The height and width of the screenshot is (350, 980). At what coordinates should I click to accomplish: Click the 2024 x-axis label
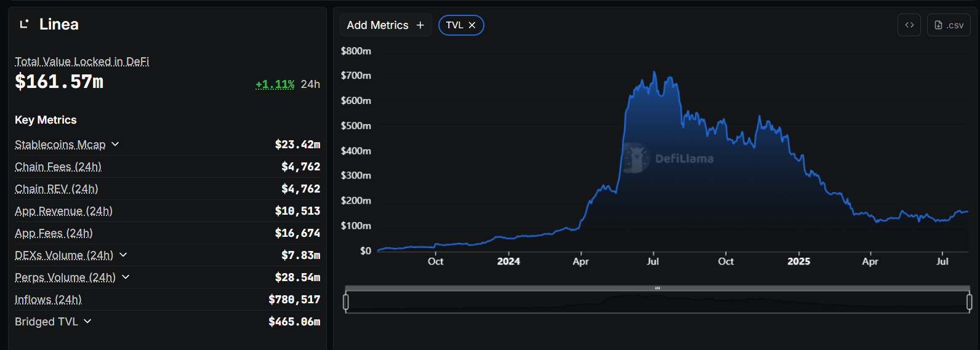[508, 261]
